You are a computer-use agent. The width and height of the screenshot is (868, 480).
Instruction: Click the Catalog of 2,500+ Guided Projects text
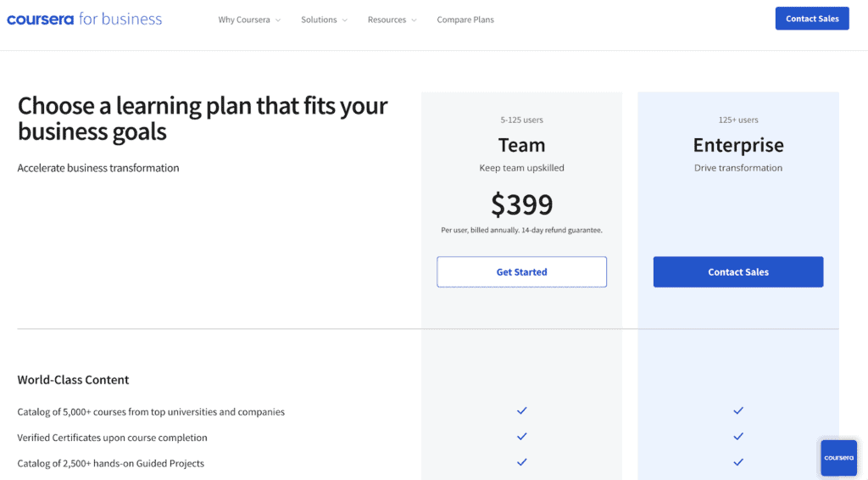(110, 463)
